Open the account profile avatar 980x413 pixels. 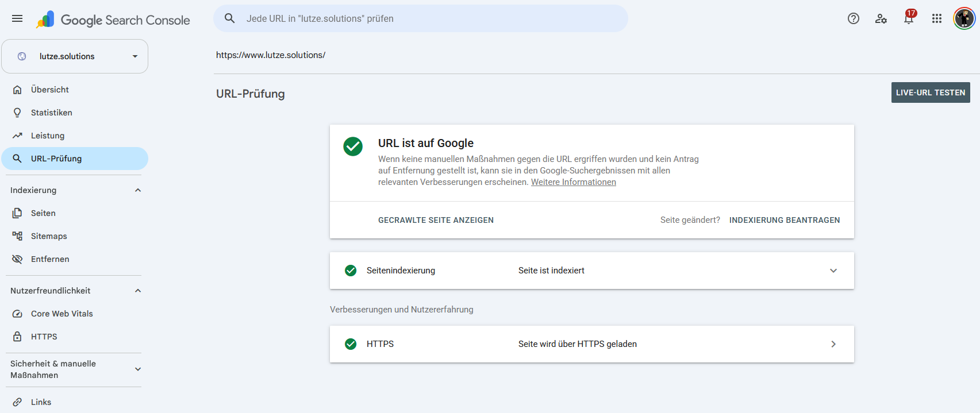(964, 18)
